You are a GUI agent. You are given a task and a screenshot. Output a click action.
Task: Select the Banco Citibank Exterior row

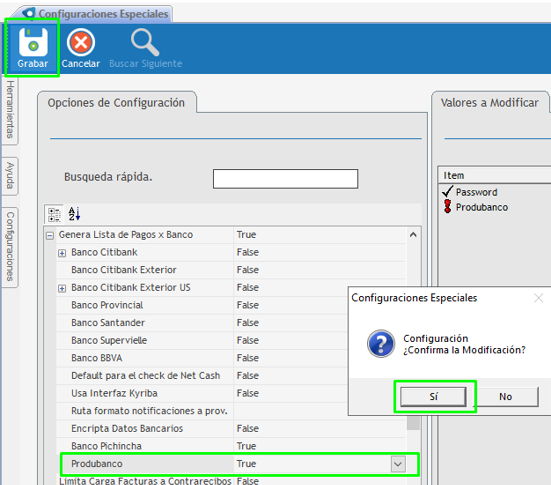click(x=124, y=270)
